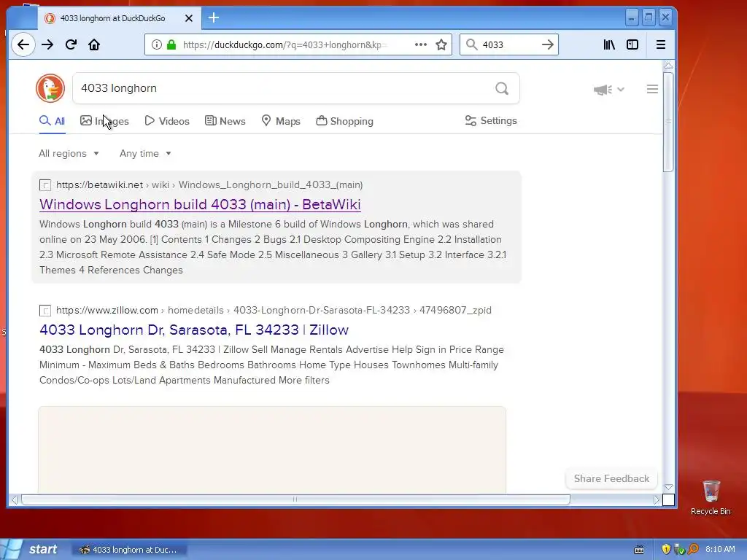Click the taskbar 4033 longhorn browser item
Screen dimensions: 747x560
click(129, 550)
